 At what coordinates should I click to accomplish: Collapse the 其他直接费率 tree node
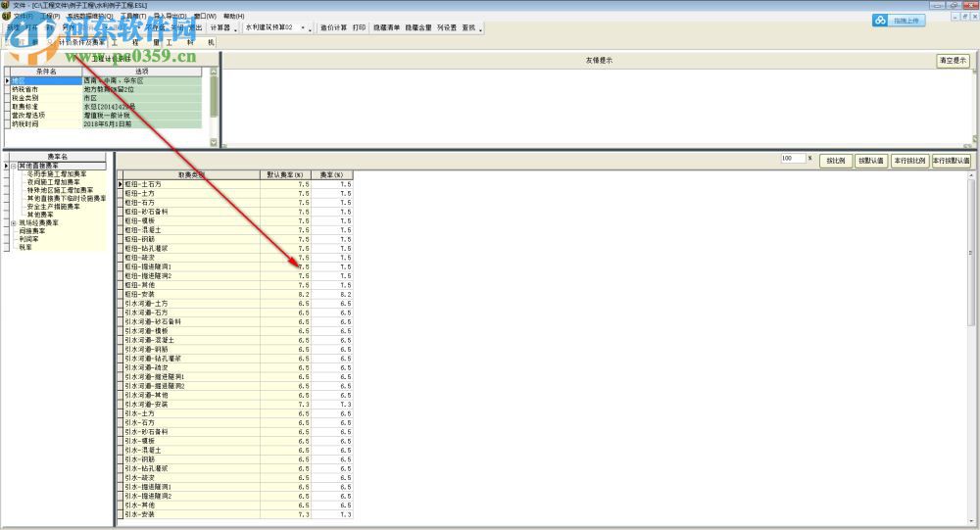click(13, 167)
